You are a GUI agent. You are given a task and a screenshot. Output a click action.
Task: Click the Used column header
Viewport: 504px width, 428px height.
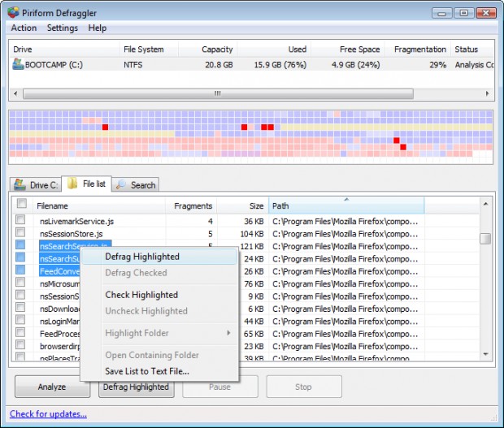pos(274,50)
